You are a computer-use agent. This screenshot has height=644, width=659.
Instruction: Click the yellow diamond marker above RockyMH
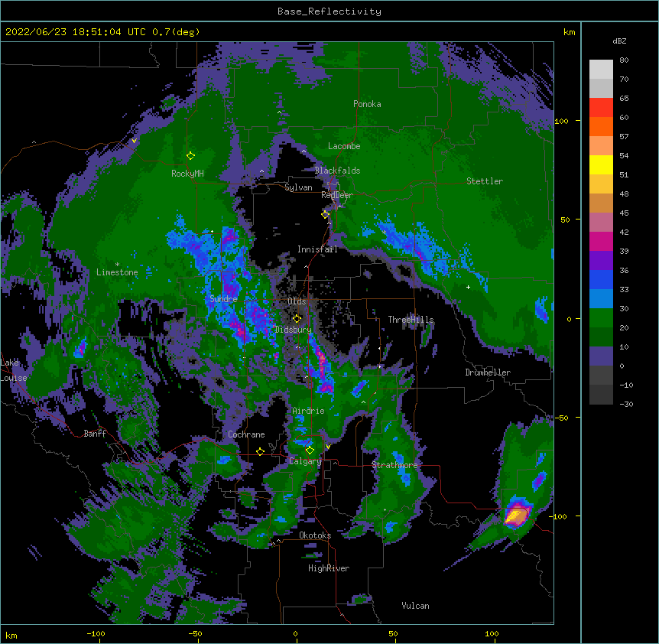(x=190, y=156)
